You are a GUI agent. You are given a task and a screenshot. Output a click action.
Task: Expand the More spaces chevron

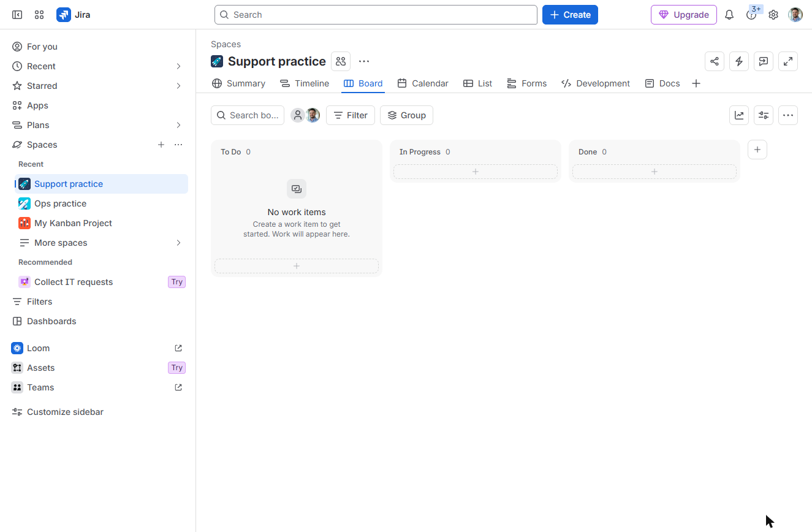pos(178,243)
